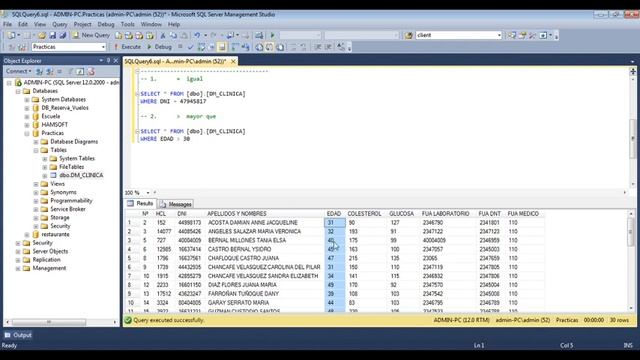Toggle Results to Grid icon
The image size is (640, 360).
pyautogui.click(x=269, y=47)
